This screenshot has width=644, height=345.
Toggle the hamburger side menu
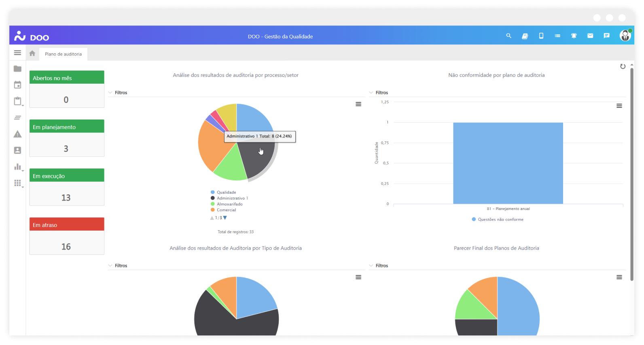pyautogui.click(x=17, y=53)
